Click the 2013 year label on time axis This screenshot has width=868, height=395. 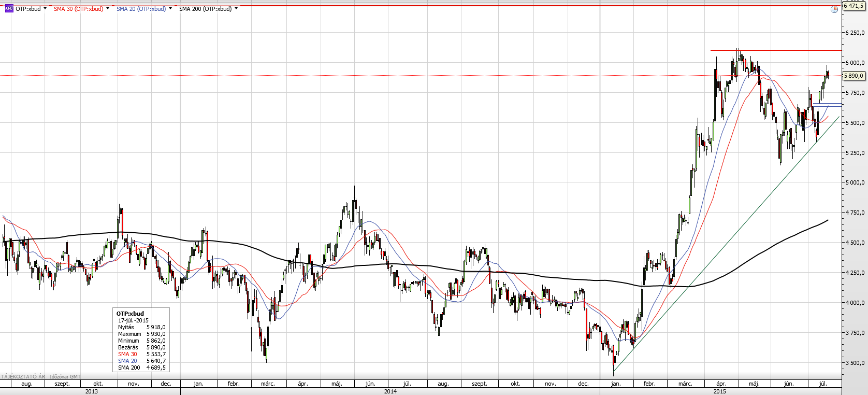pyautogui.click(x=91, y=391)
